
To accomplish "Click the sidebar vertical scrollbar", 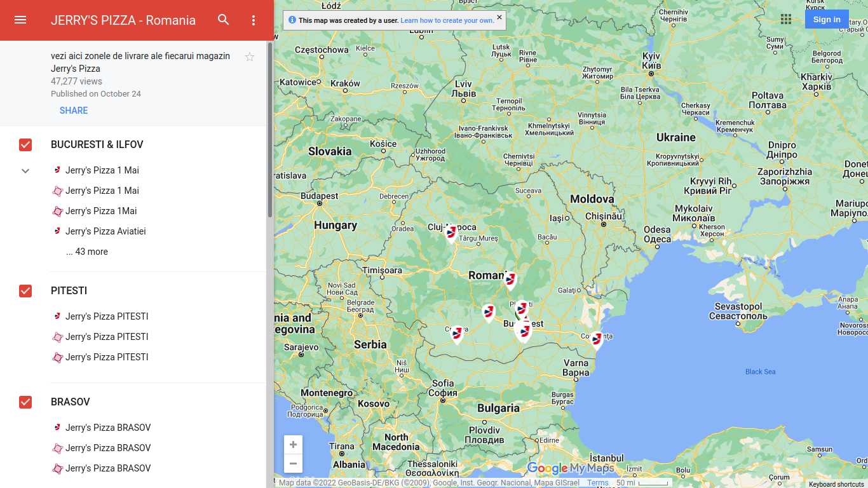I will pyautogui.click(x=270, y=130).
